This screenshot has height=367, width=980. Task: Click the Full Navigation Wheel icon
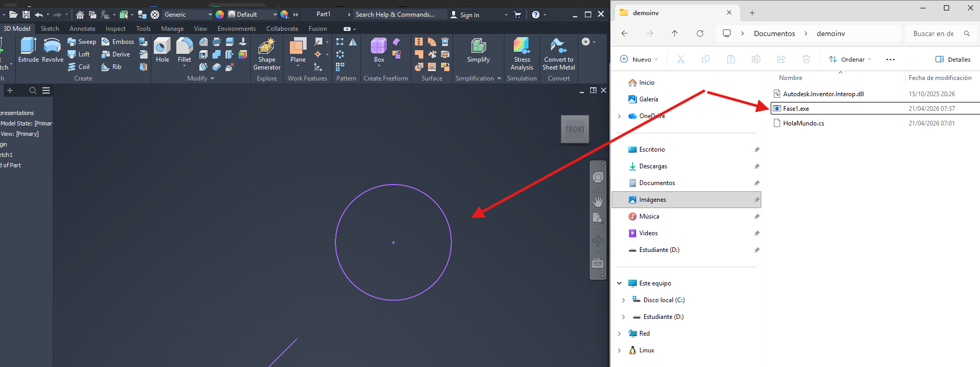point(598,178)
